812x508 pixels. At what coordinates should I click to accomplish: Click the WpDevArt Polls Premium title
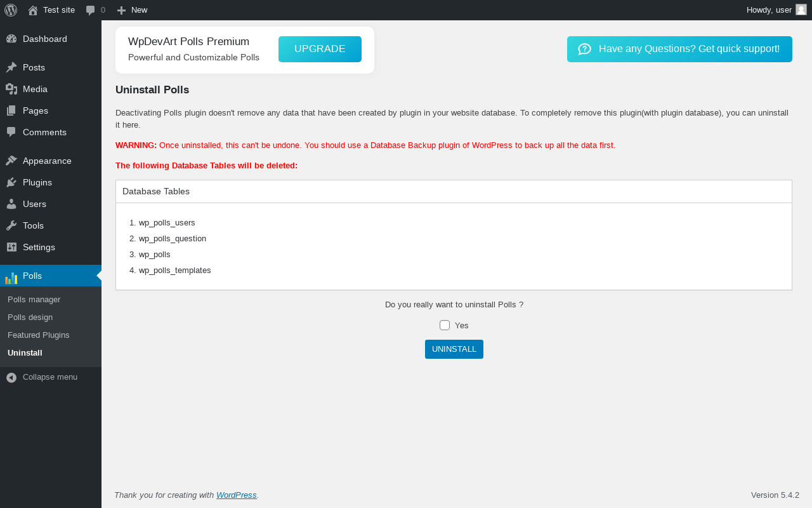point(189,42)
